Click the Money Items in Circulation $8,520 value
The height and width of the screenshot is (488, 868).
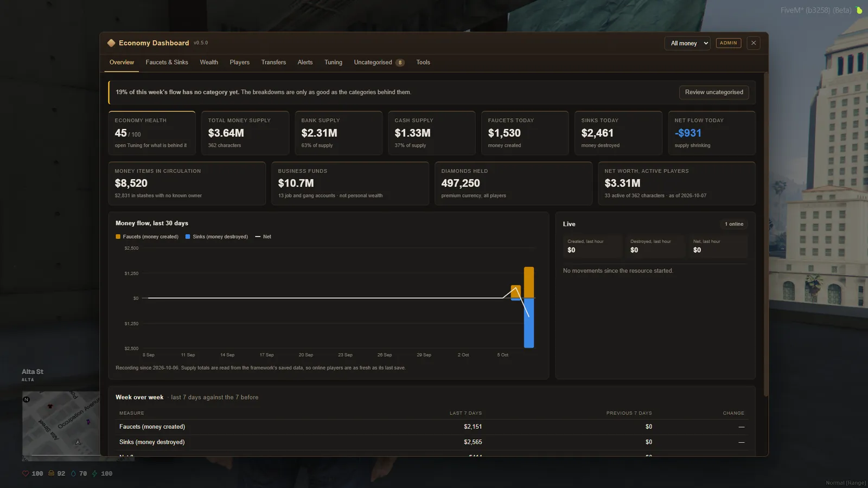[131, 183]
